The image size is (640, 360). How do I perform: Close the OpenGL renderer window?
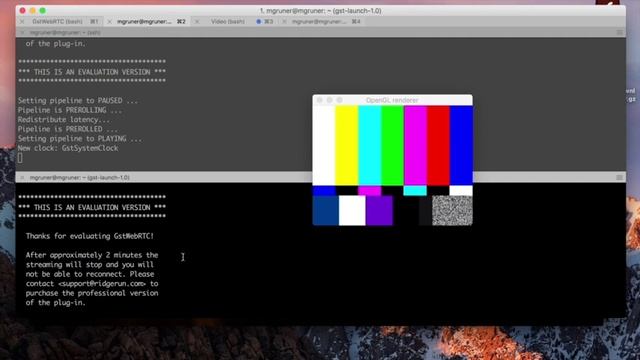(320, 100)
